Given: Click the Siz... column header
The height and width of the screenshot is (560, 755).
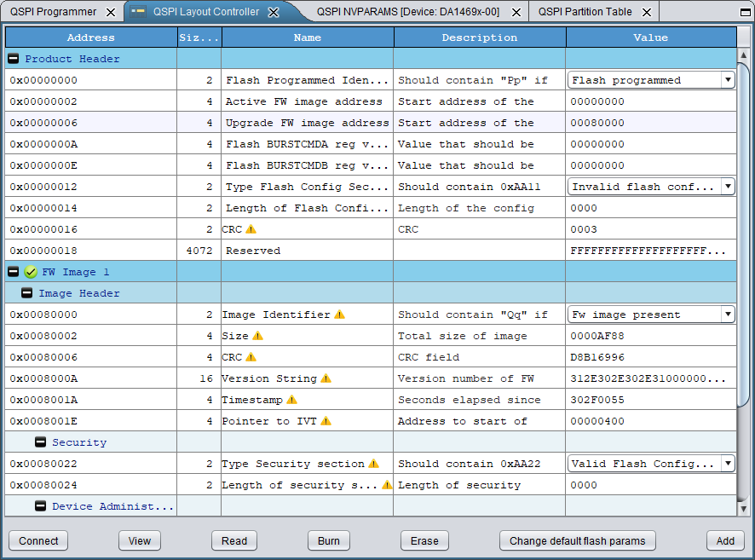Looking at the screenshot, I should pos(199,38).
